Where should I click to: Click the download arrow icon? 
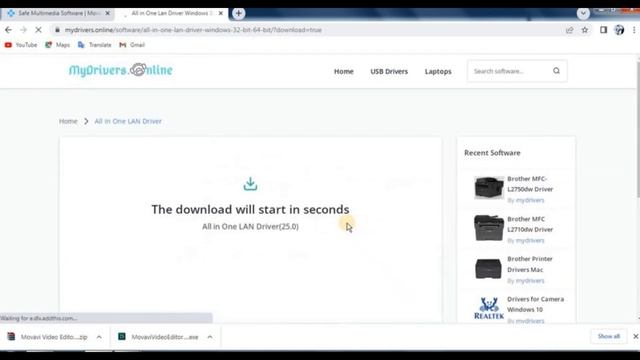250,184
